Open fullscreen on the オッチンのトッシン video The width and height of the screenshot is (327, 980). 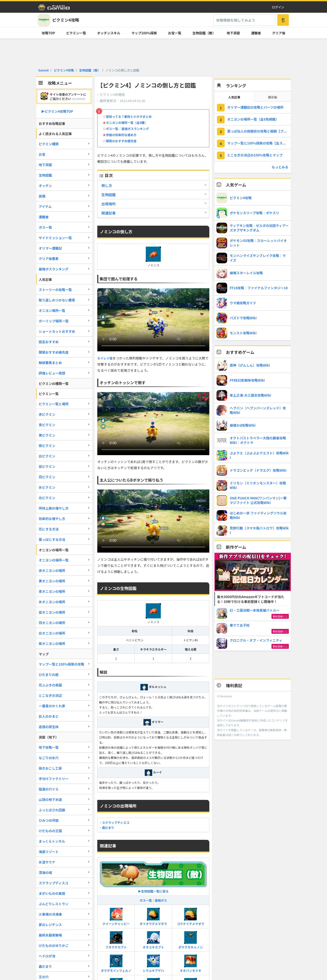click(191, 443)
